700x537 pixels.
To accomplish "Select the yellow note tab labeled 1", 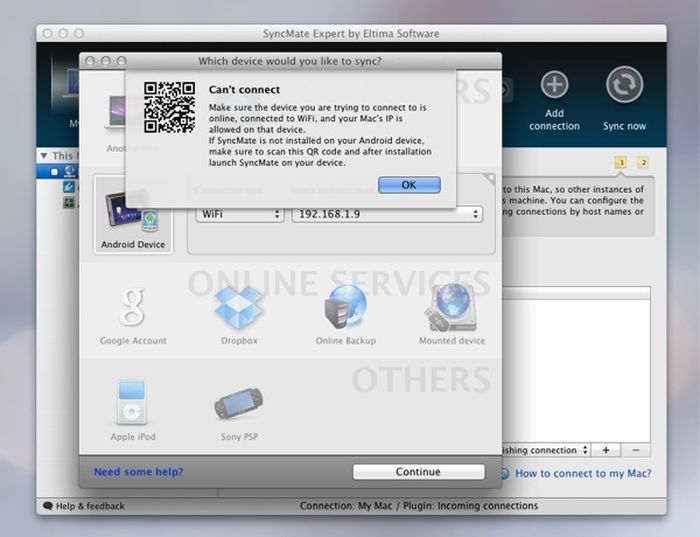I will click(621, 162).
